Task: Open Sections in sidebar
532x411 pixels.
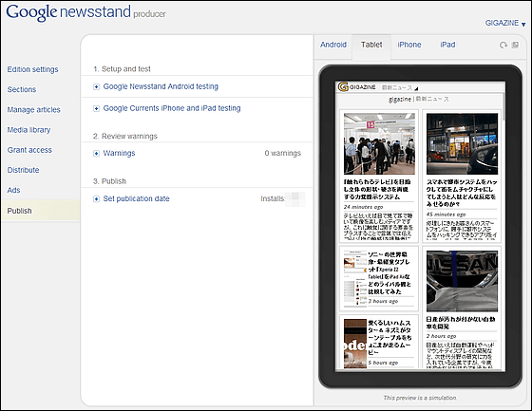Action: click(x=22, y=89)
